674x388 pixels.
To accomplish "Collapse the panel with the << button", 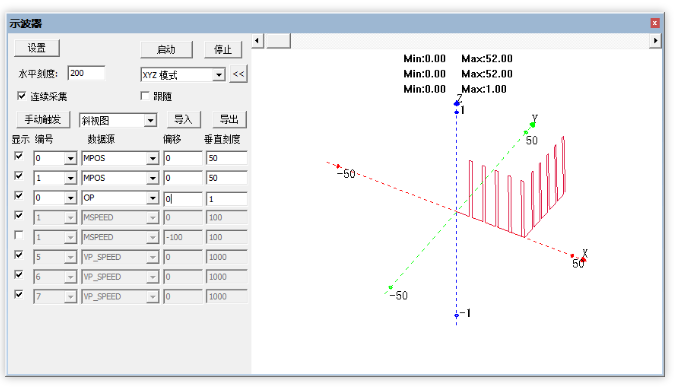I will pyautogui.click(x=239, y=74).
